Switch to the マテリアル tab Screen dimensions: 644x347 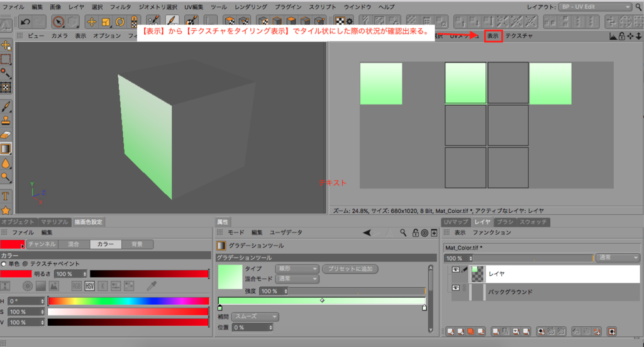point(54,222)
